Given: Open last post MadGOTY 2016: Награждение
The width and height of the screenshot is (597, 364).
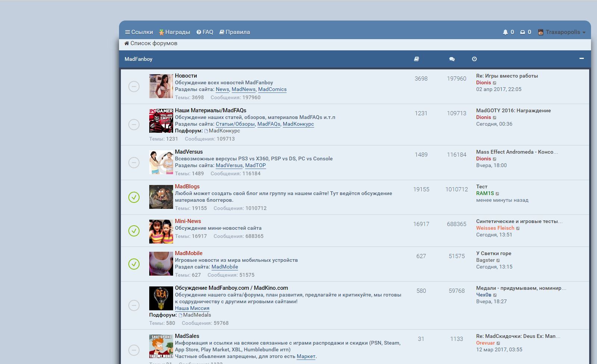Looking at the screenshot, I should [513, 111].
